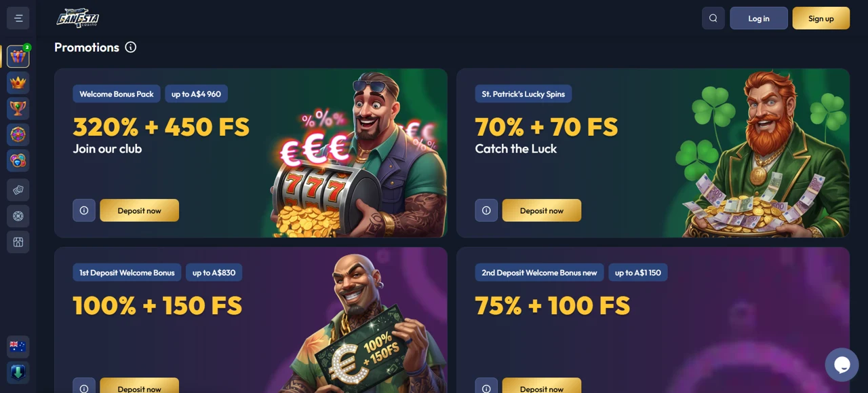Select the crown icon in sidebar
This screenshot has width=868, height=393.
click(18, 83)
